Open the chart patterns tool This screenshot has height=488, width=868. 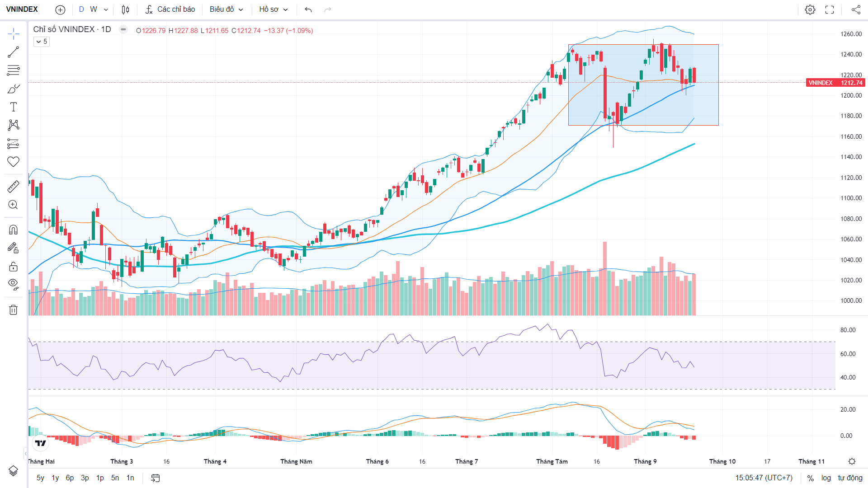click(x=13, y=125)
